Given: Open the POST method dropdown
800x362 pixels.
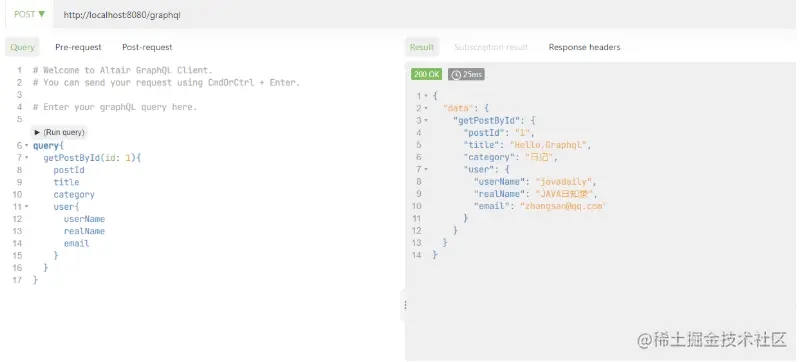Looking at the screenshot, I should click(29, 14).
